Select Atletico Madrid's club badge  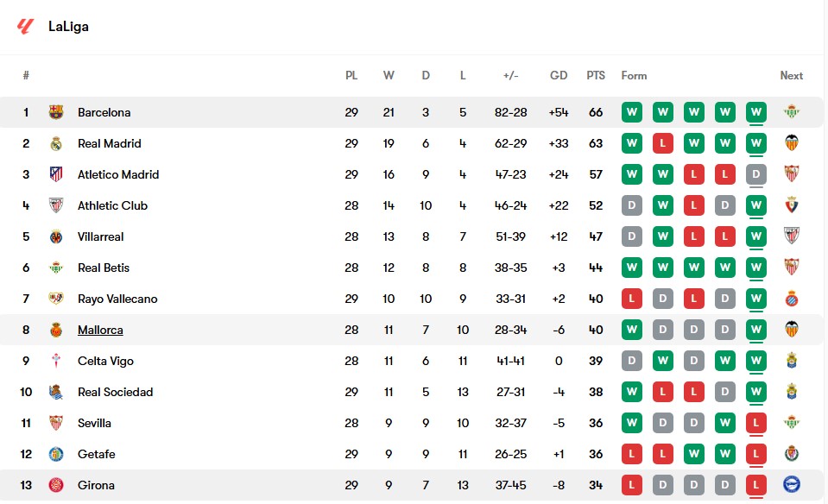[x=56, y=174]
